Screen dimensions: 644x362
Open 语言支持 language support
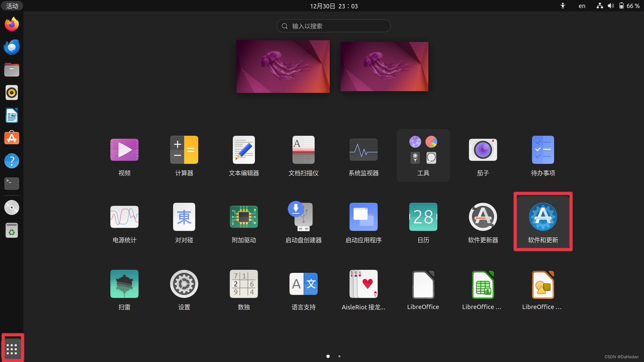(x=303, y=284)
